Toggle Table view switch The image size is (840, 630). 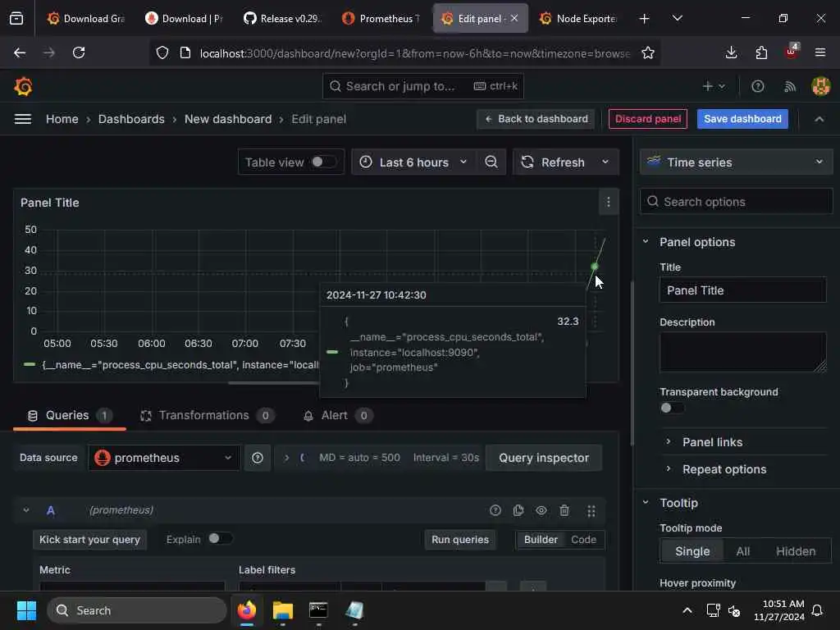click(x=324, y=162)
